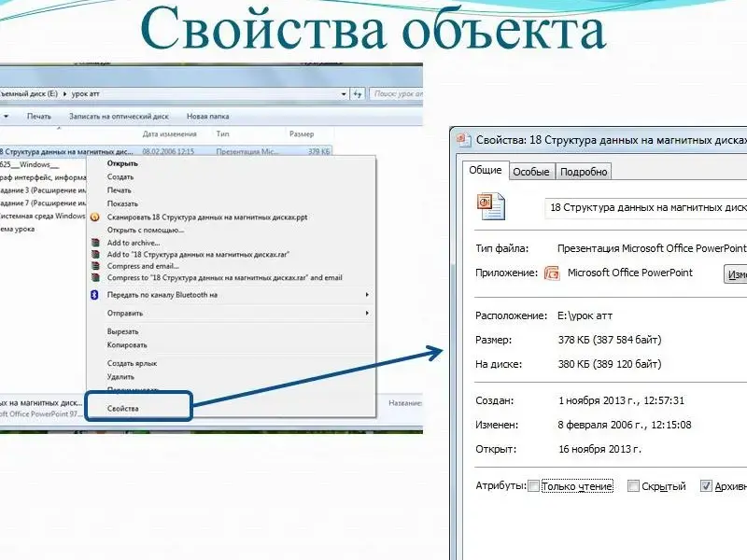Click the antivirus scan icon beside 'Сканировать'
The height and width of the screenshot is (560, 747).
point(94,217)
